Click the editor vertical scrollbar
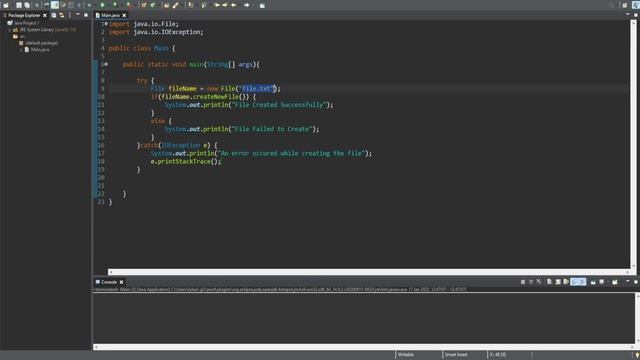The image size is (640, 360). 634,143
